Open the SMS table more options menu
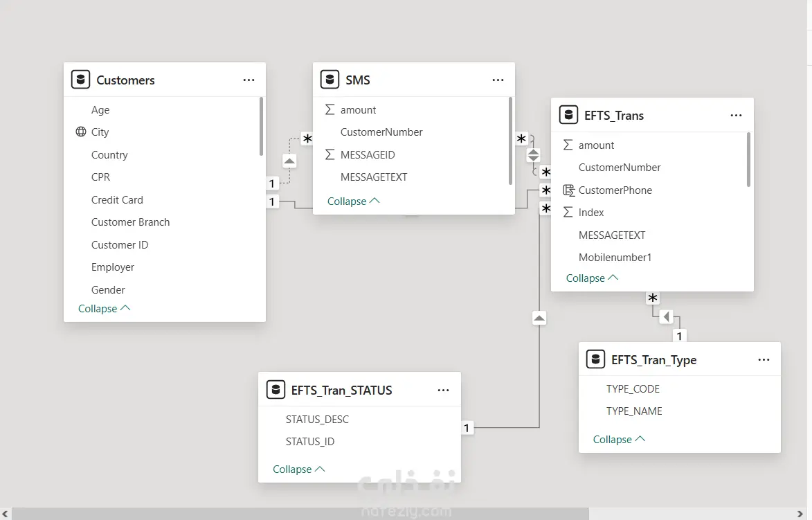 pos(498,80)
